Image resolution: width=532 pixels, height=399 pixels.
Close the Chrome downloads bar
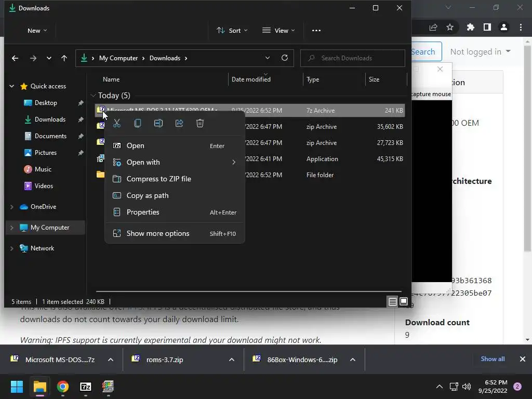pos(523,359)
